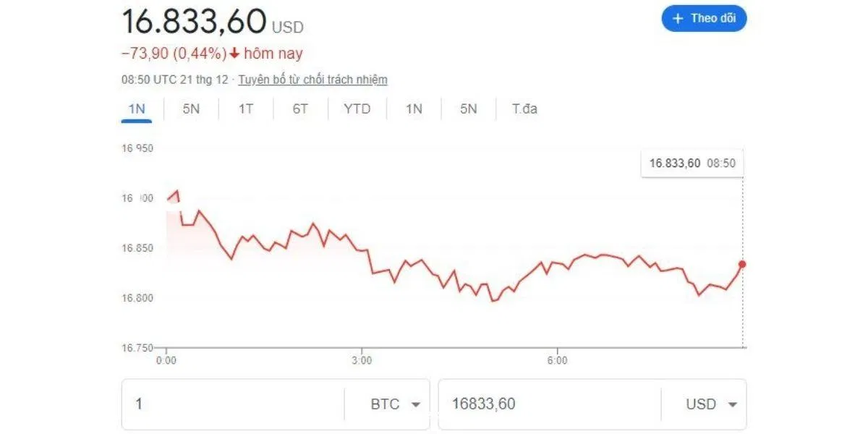Expand the BTC selector chevron arrow

pos(417,405)
